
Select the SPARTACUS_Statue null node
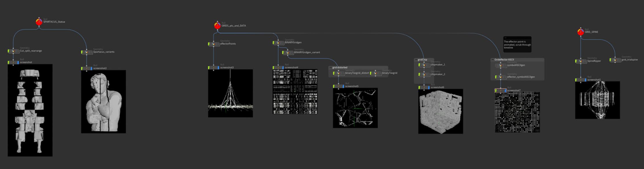[x=39, y=22]
